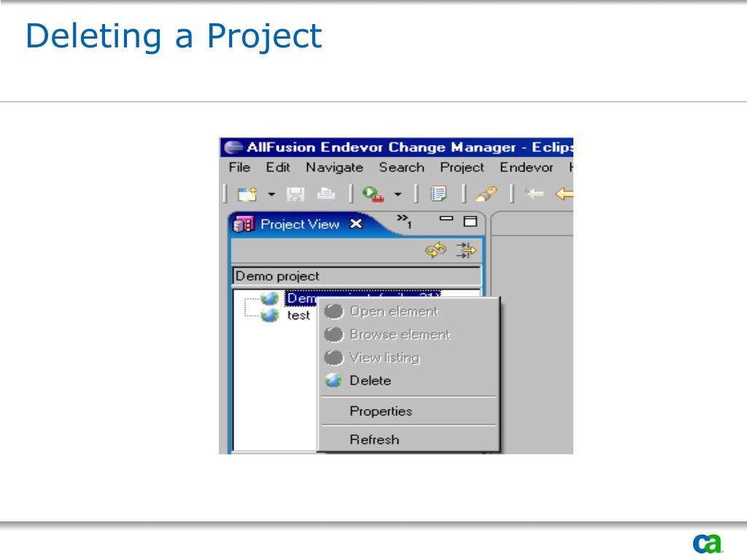This screenshot has height=560, width=747.
Task: Open the Edit menu
Action: point(278,168)
